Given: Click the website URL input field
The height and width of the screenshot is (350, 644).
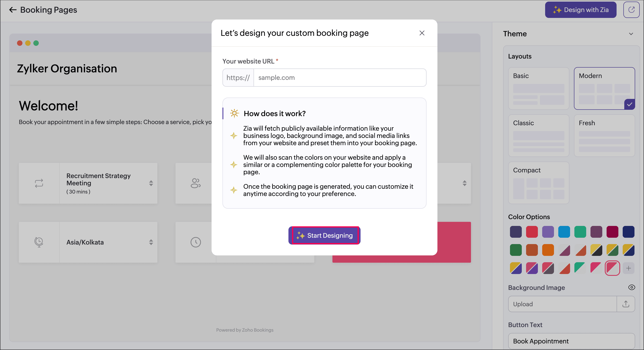Looking at the screenshot, I should [339, 78].
